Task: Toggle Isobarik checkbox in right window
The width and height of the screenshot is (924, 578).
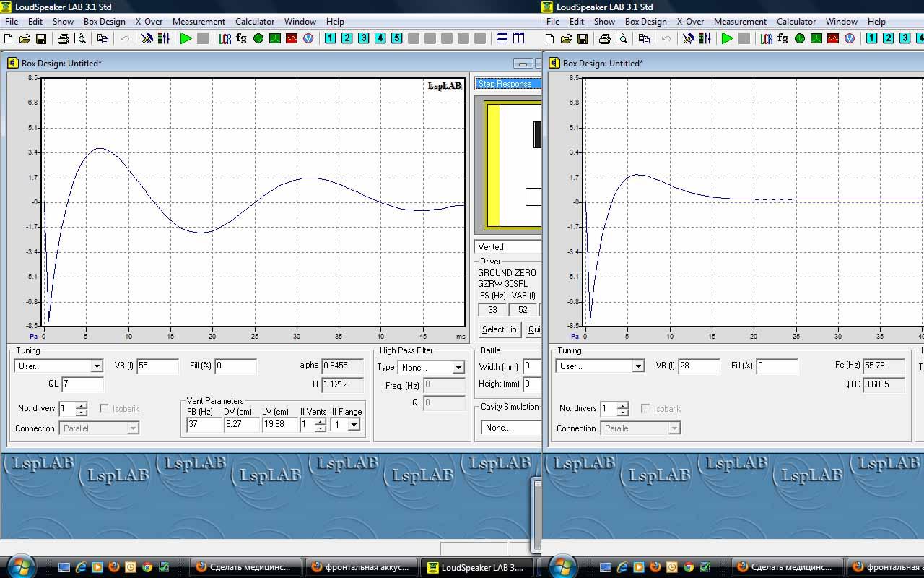Action: point(645,408)
